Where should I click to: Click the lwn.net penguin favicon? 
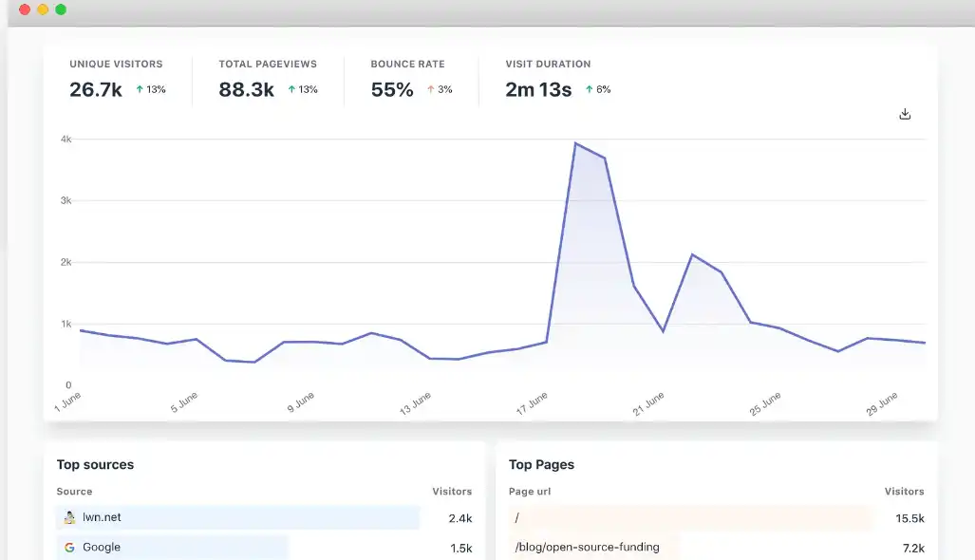69,517
